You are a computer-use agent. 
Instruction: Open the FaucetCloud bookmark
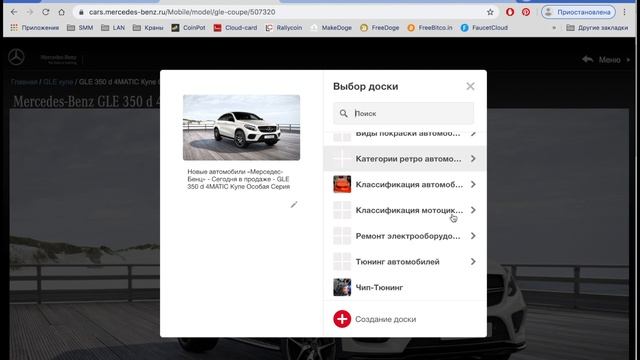[x=484, y=28]
